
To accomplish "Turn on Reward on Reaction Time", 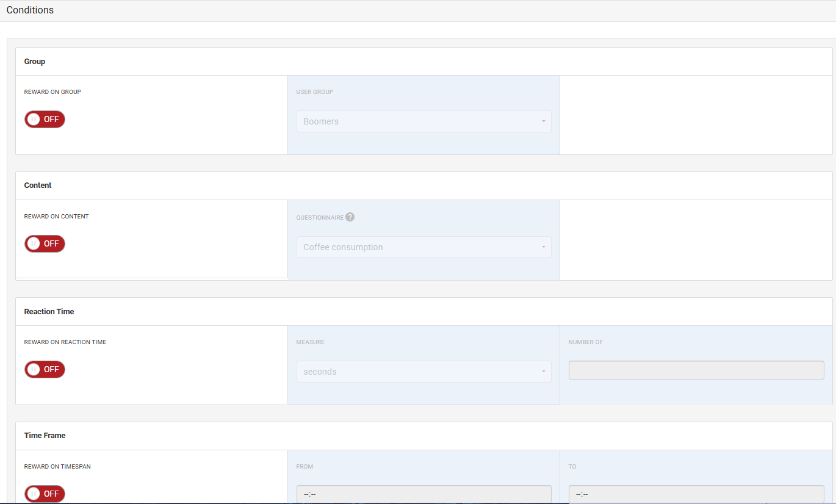I will point(45,370).
